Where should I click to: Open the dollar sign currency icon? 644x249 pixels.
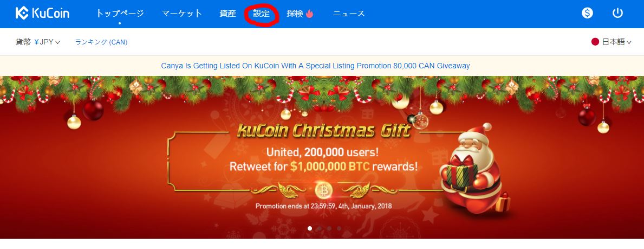click(x=587, y=13)
